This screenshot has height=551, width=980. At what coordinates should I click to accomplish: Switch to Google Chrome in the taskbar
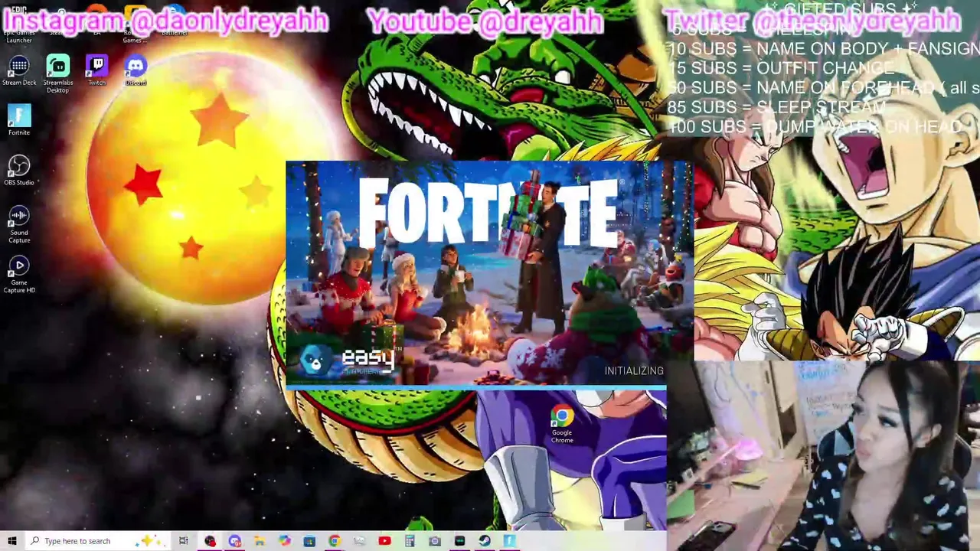[335, 541]
